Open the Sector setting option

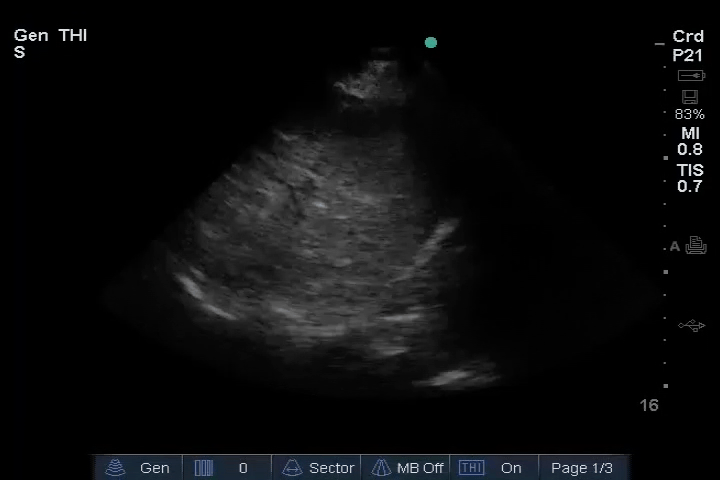tap(331, 468)
